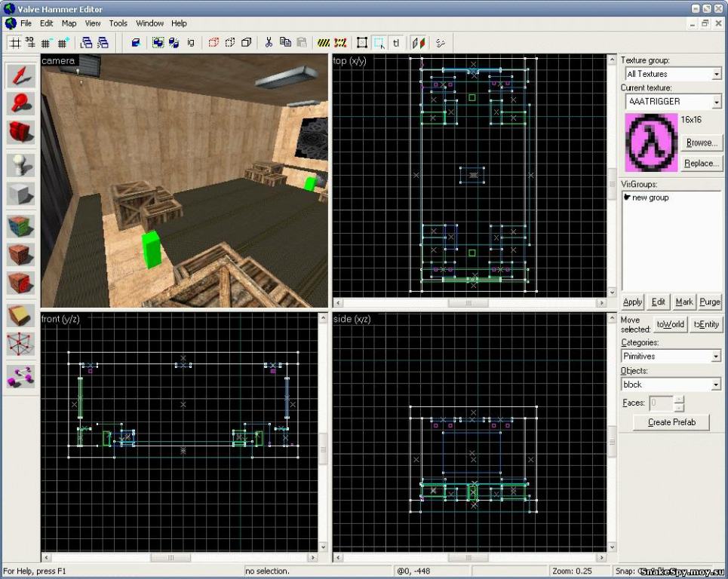
Task: Choose the Entity tool lightbulb icon
Action: [21, 165]
